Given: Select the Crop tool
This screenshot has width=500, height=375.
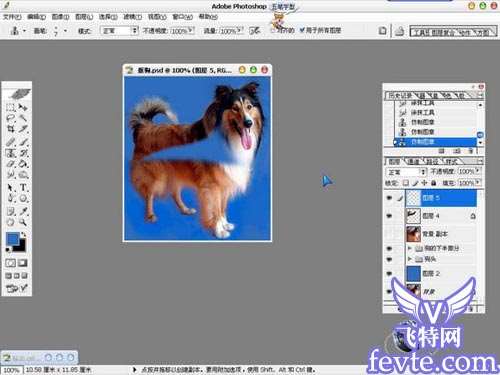Looking at the screenshot, I should pyautogui.click(x=11, y=129).
